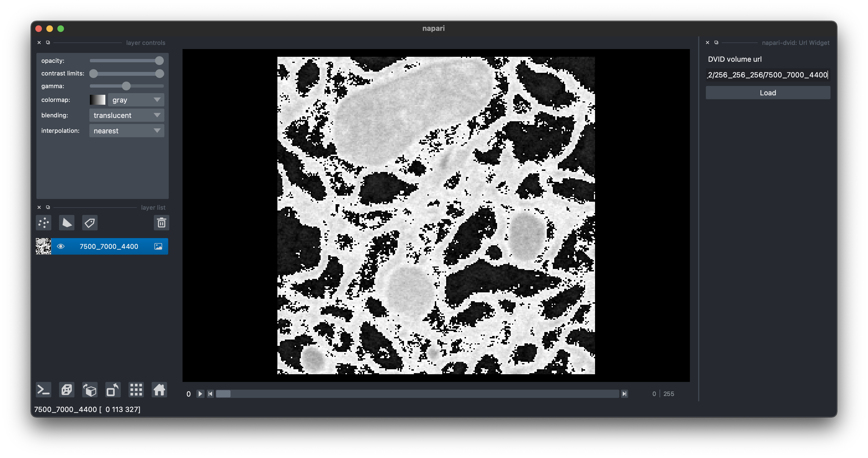Toggle 2D/3D view mode

coord(66,390)
